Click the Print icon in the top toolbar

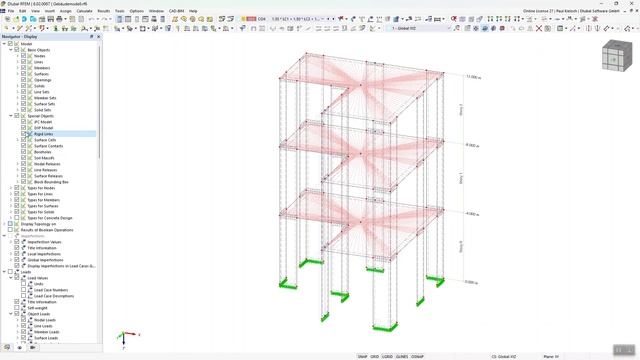tap(60, 19)
